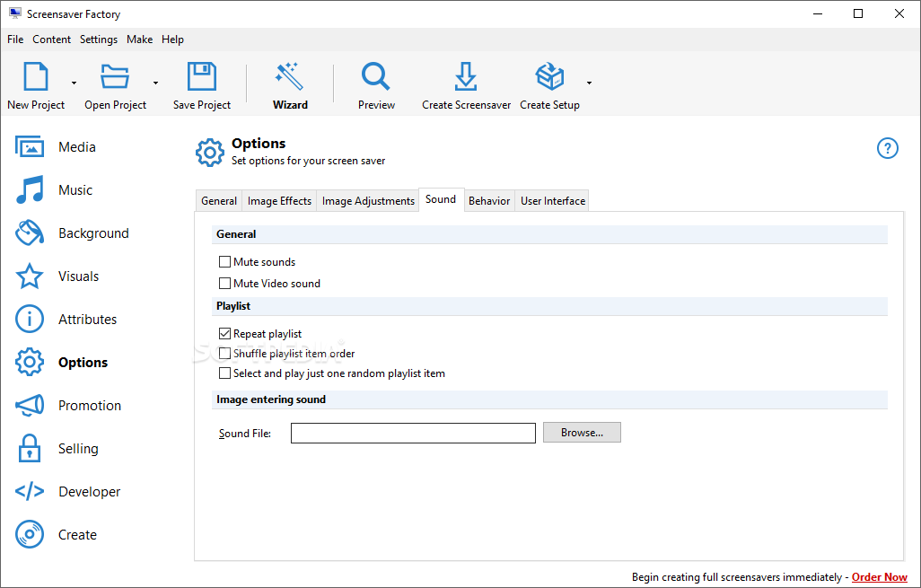Screen dimensions: 921x588
Task: Open the Make menu
Action: click(x=140, y=39)
